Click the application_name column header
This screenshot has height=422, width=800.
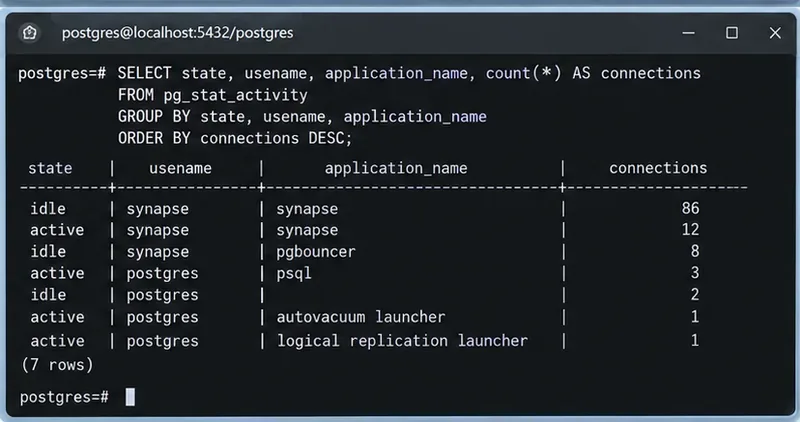(x=396, y=168)
